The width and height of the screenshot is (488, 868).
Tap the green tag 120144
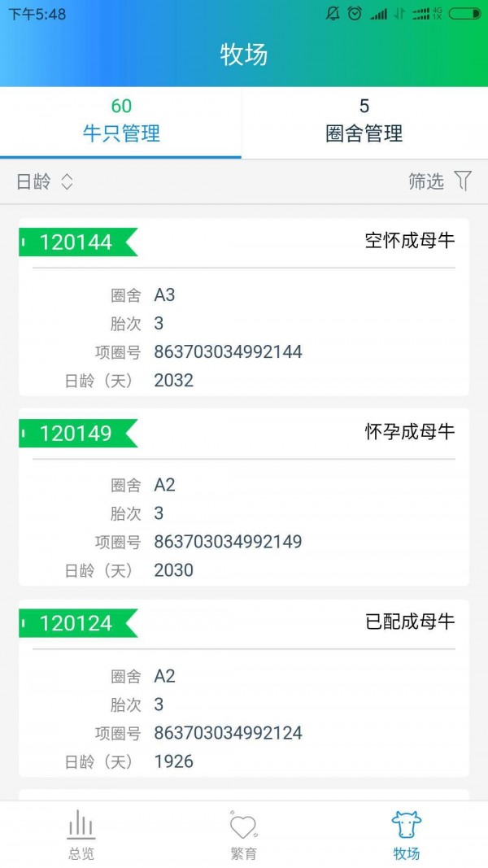tap(77, 241)
